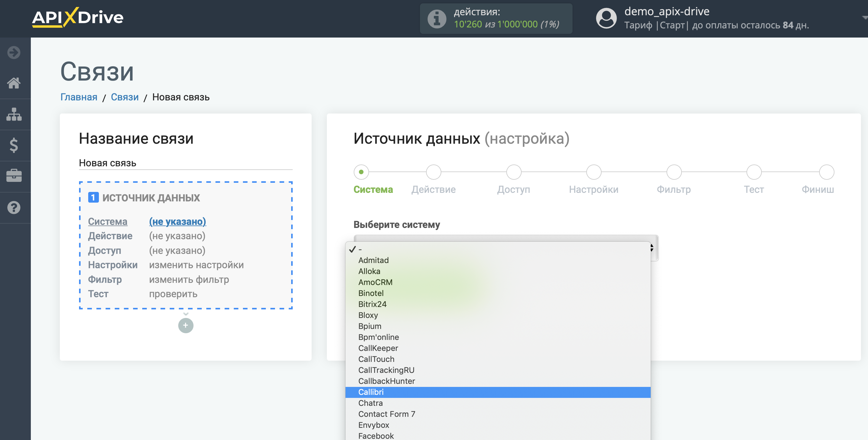Image resolution: width=868 pixels, height=440 pixels.
Task: Click the user avatar icon
Action: click(x=606, y=18)
